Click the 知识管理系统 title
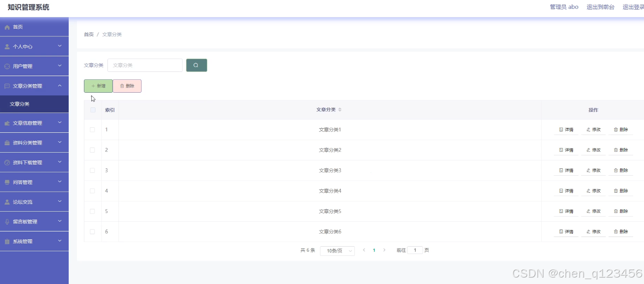 click(x=29, y=7)
